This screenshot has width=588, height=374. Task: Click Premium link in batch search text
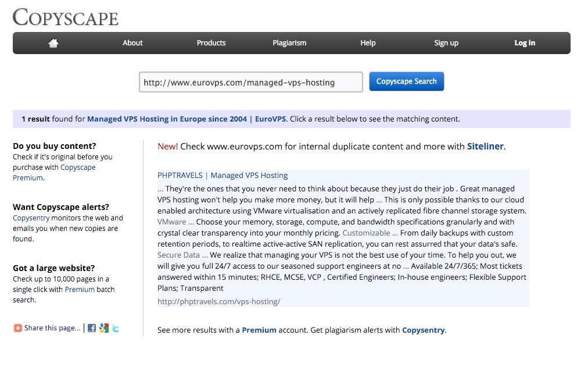80,290
